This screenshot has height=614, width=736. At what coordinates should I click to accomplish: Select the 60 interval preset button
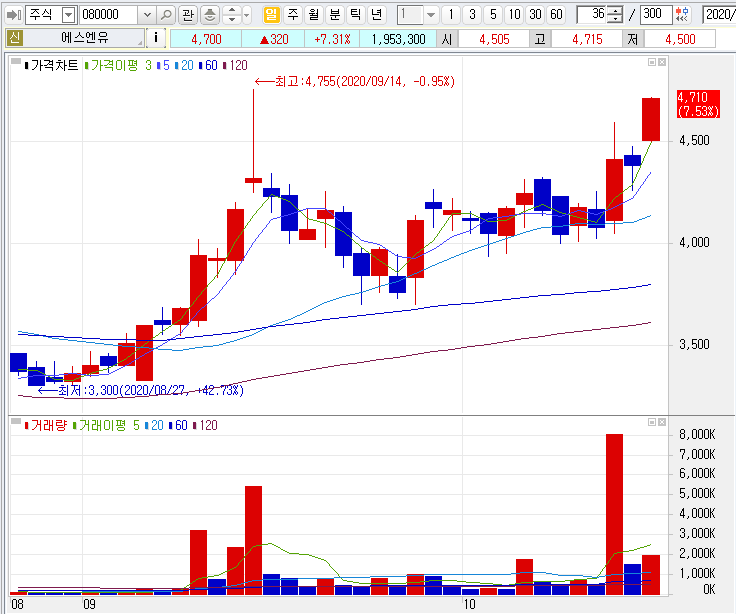(556, 15)
